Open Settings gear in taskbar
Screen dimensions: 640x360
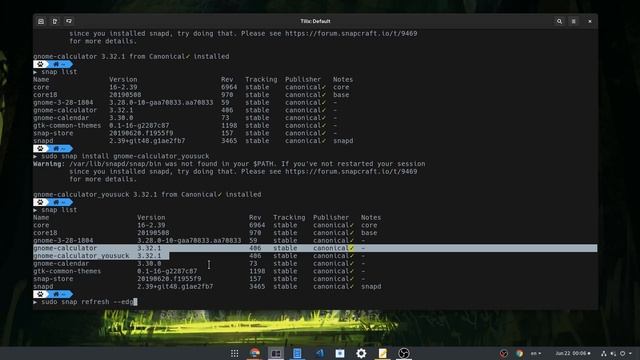pyautogui.click(x=361, y=353)
